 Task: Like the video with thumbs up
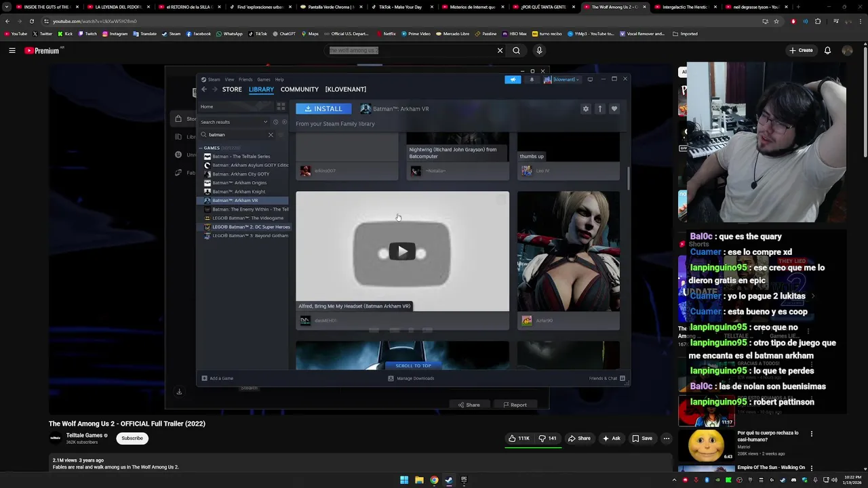pyautogui.click(x=519, y=439)
